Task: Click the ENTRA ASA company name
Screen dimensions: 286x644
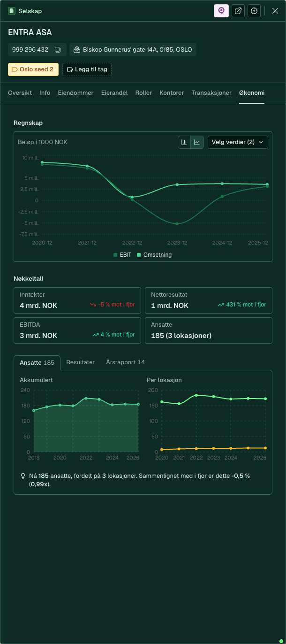Action: coord(30,32)
